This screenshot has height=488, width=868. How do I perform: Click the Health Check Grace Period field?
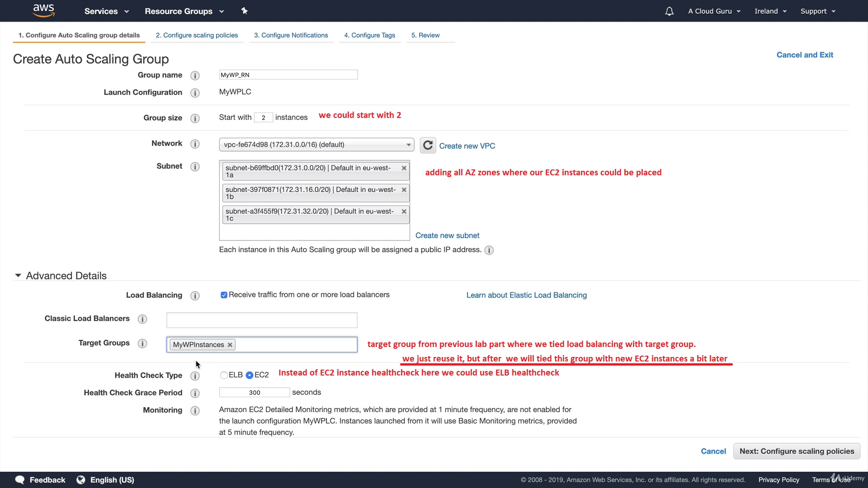point(254,393)
